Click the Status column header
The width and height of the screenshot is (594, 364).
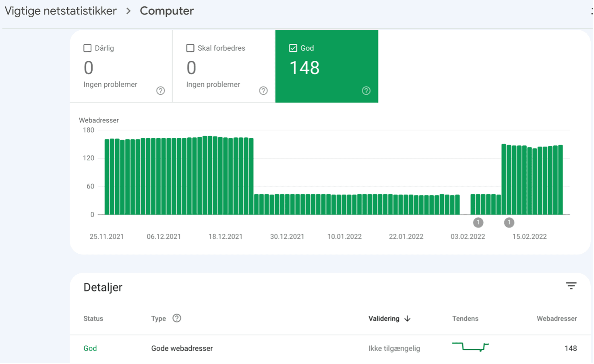[93, 318]
